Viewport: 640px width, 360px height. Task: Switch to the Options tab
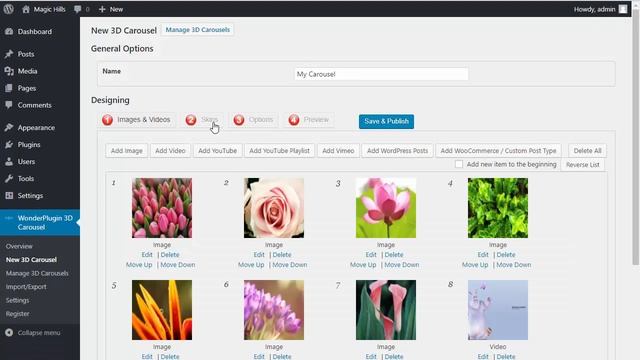(253, 120)
